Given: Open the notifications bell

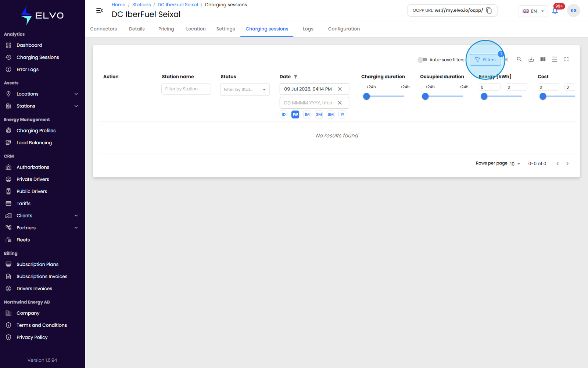Looking at the screenshot, I should [555, 11].
